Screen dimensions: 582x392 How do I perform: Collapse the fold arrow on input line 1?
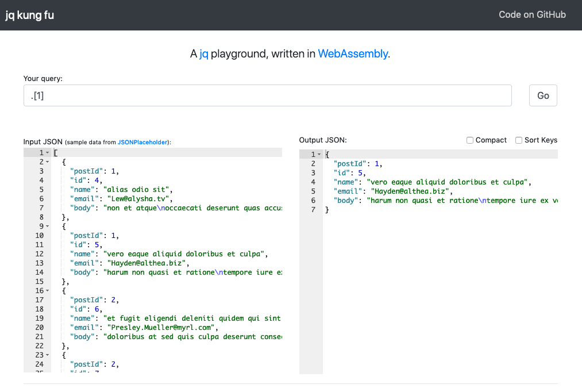pyautogui.click(x=47, y=153)
